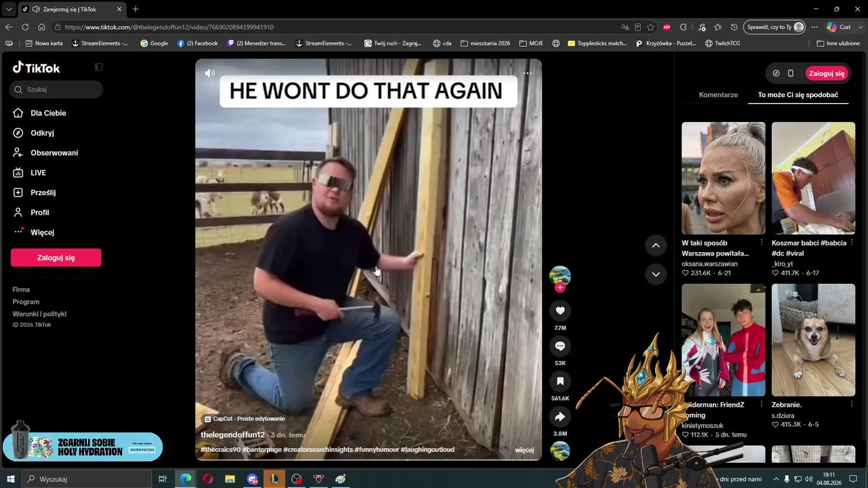
Task: Open File Explorer from the taskbar
Action: [230, 479]
